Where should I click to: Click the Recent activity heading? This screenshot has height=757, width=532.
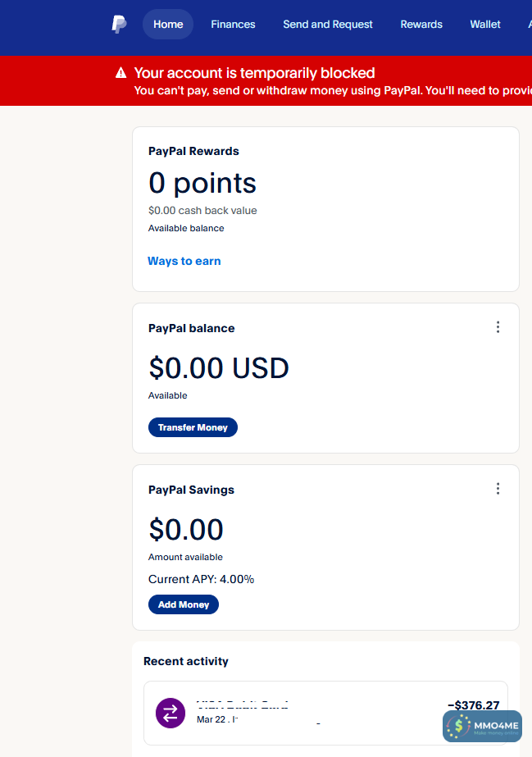click(186, 661)
